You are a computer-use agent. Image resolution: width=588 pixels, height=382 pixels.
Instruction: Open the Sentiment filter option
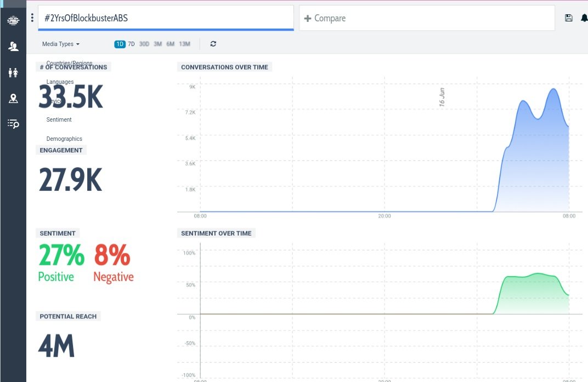[59, 119]
